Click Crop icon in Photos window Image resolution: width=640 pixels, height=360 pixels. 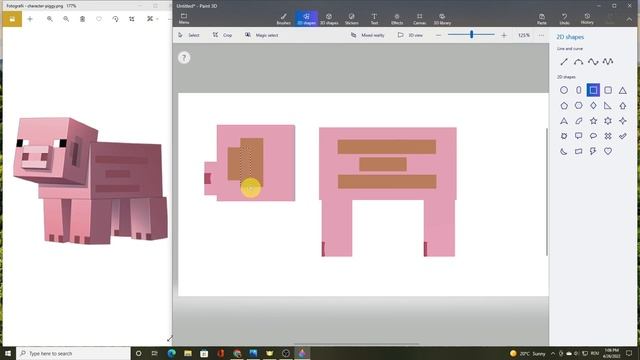coord(131,19)
